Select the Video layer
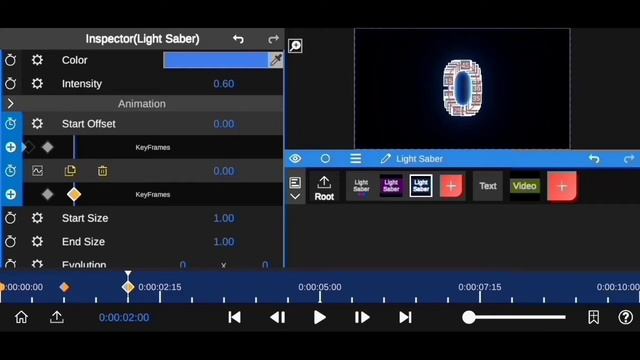Screen dimensions: 640x360 coord(524,186)
